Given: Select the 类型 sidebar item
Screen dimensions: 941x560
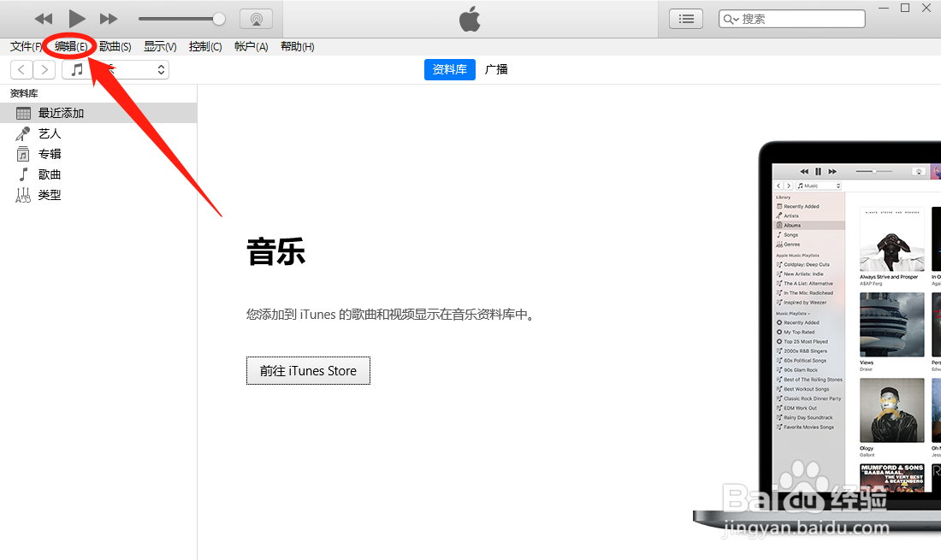Looking at the screenshot, I should (x=49, y=194).
